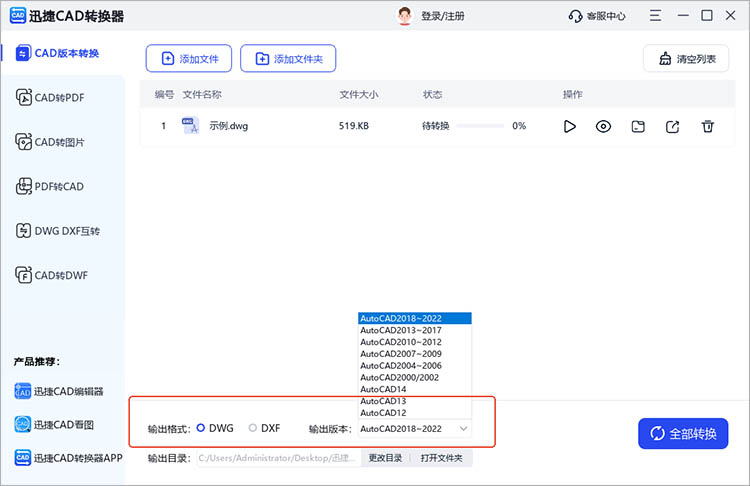Click the user avatar icon
750x486 pixels.
(x=405, y=16)
